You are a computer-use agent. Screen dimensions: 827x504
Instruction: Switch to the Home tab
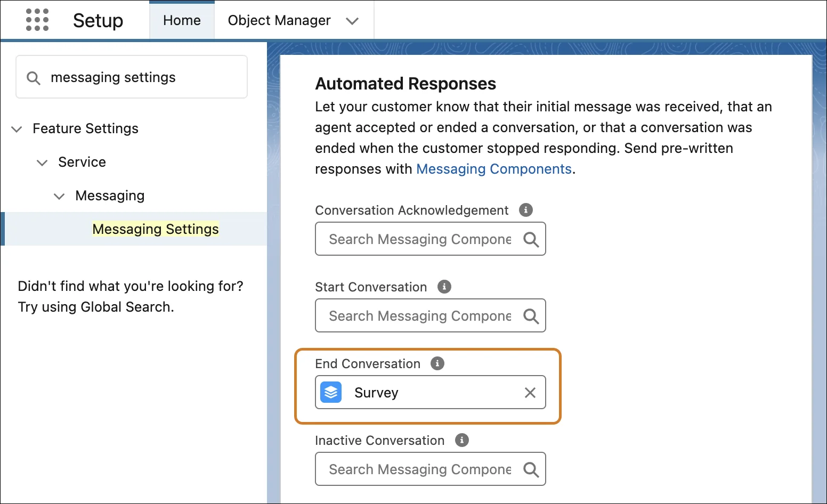point(182,20)
